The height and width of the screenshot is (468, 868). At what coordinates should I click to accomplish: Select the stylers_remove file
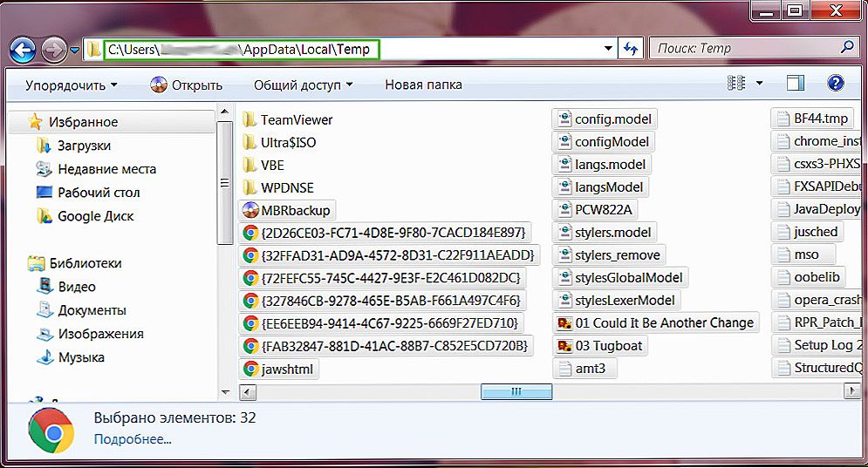(609, 255)
